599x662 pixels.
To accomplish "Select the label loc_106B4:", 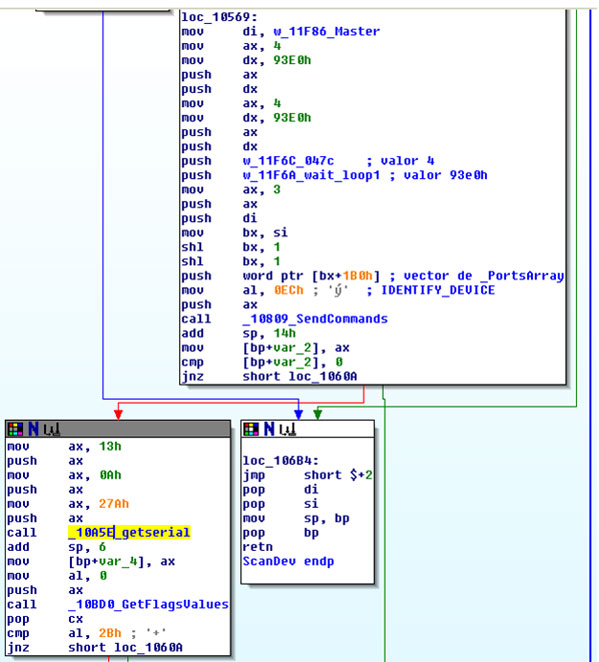I will (281, 461).
